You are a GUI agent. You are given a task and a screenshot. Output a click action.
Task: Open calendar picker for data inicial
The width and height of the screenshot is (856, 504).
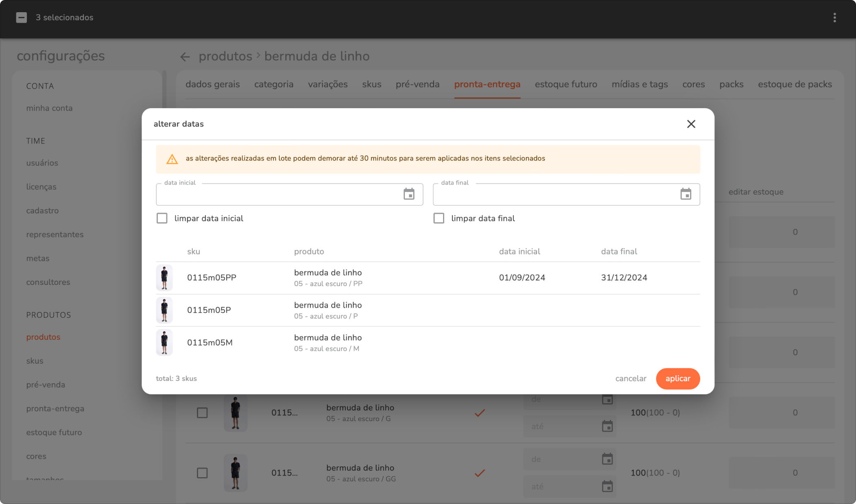409,194
